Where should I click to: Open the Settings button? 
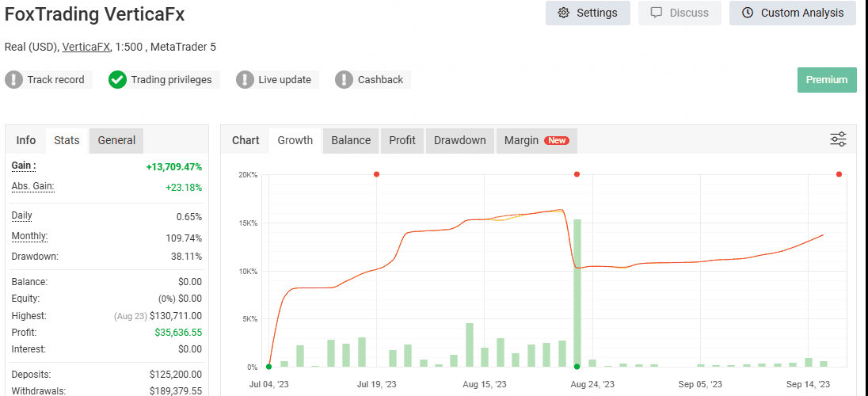(588, 13)
